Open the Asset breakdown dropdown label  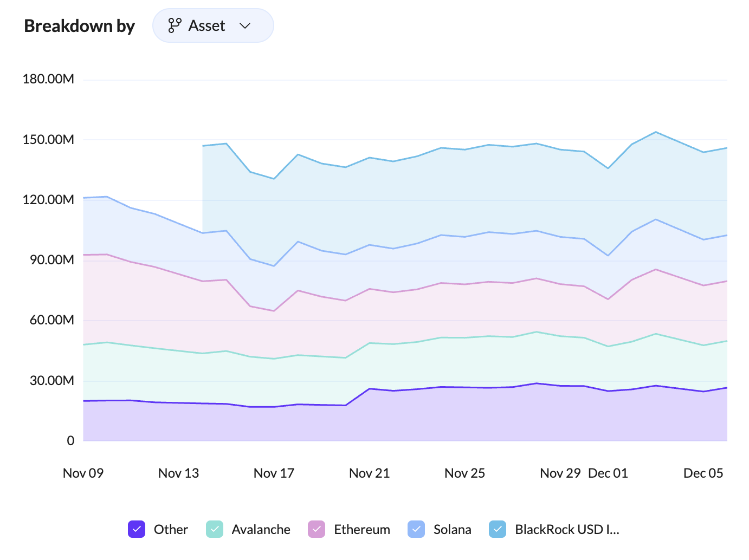coord(206,25)
